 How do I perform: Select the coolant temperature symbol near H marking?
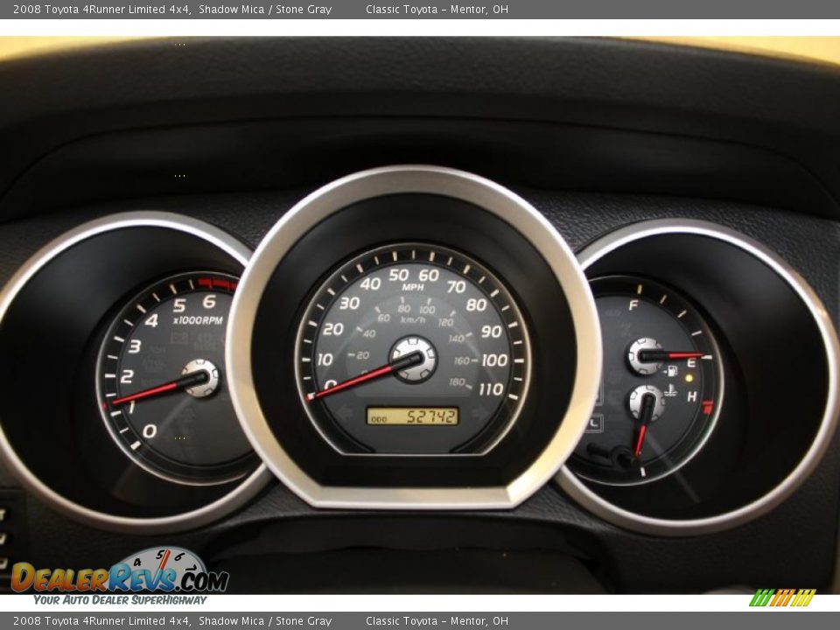coord(672,390)
